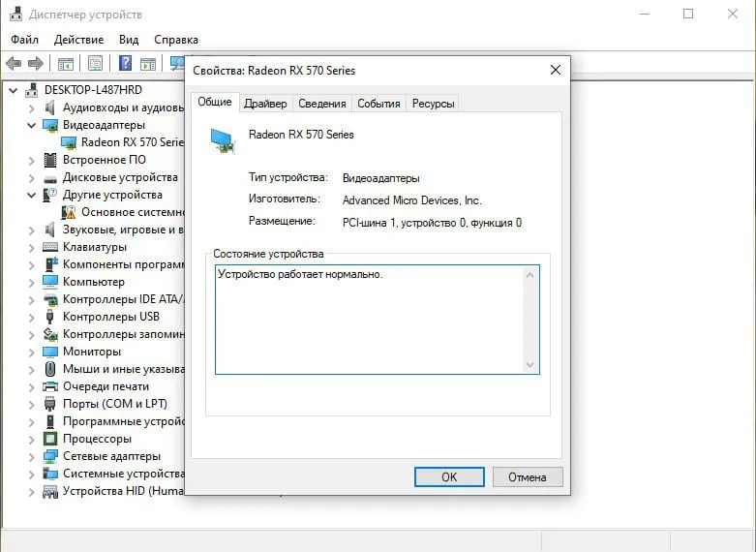Viewport: 756px width, 552px height.
Task: Select the Устройства HID tree item
Action: 123,491
